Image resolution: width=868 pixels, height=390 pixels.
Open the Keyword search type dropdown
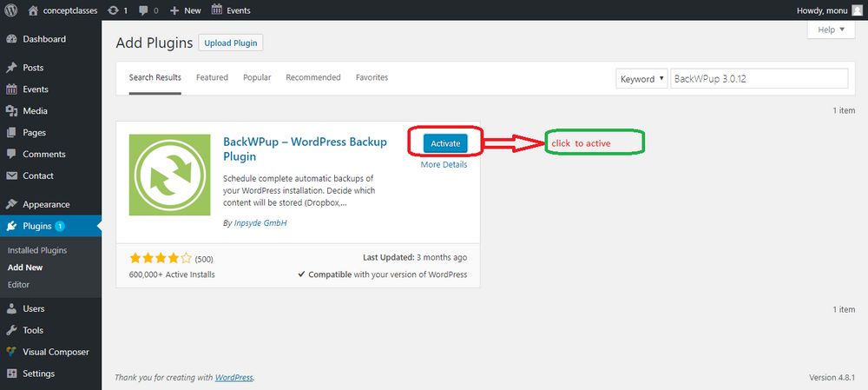(641, 79)
